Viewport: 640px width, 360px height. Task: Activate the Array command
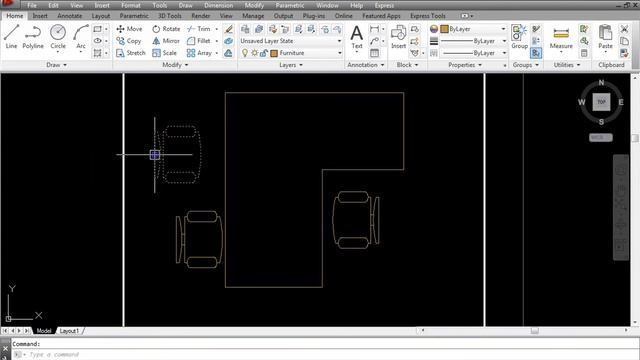[199, 53]
